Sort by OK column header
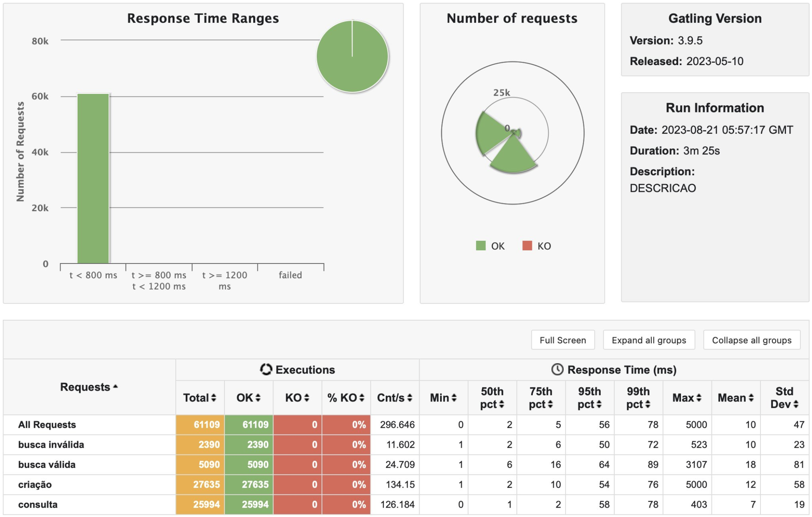The height and width of the screenshot is (517, 812). coord(249,398)
